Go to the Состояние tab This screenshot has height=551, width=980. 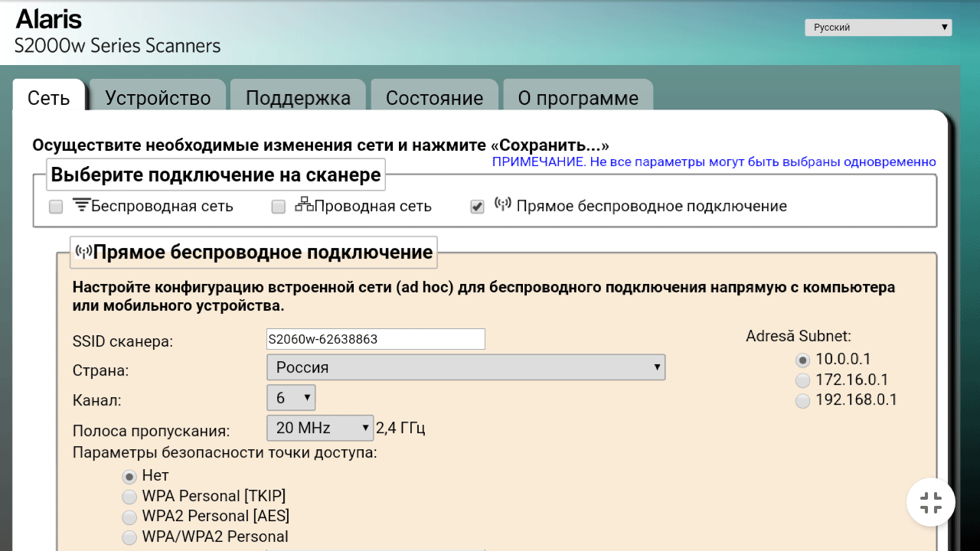tap(434, 98)
